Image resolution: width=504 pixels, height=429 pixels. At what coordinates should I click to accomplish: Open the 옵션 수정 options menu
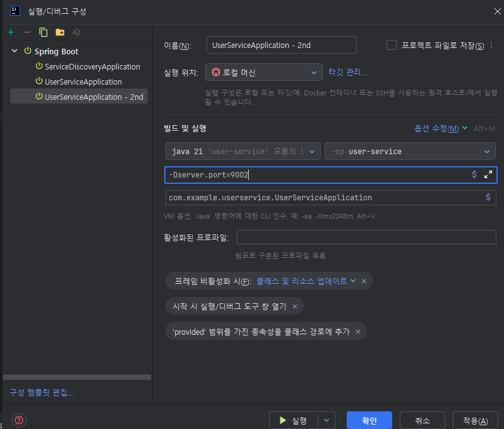pos(440,128)
